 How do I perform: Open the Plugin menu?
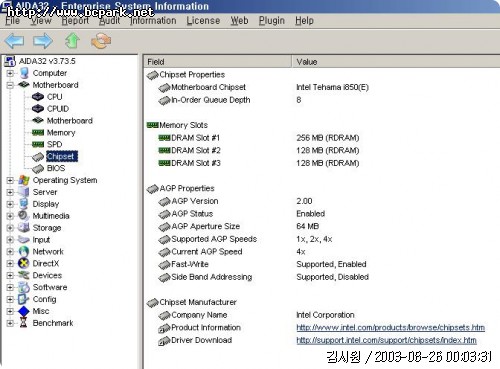coord(272,21)
